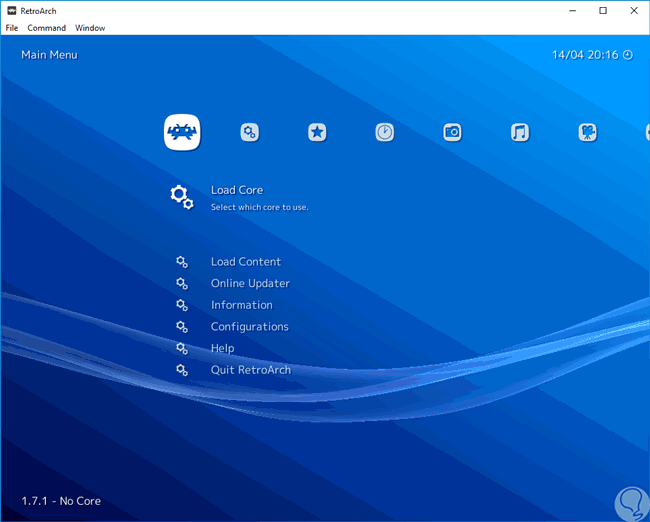Open Configurations in the main menu

pyautogui.click(x=249, y=327)
